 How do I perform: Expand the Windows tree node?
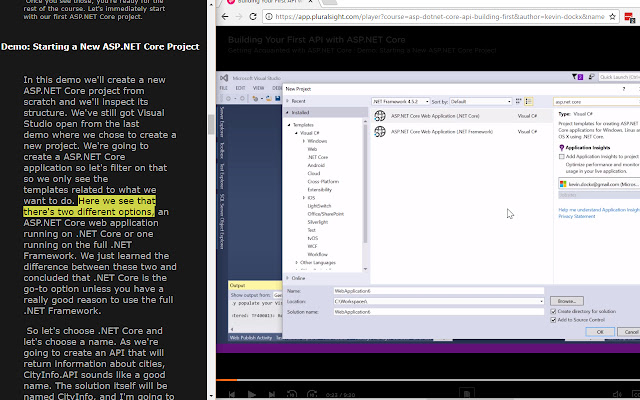304,141
